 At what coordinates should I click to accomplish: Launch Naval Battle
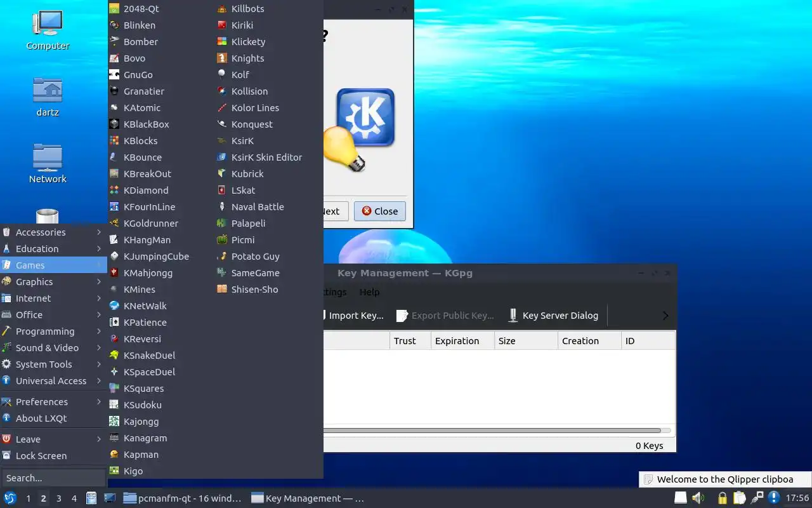click(270, 207)
